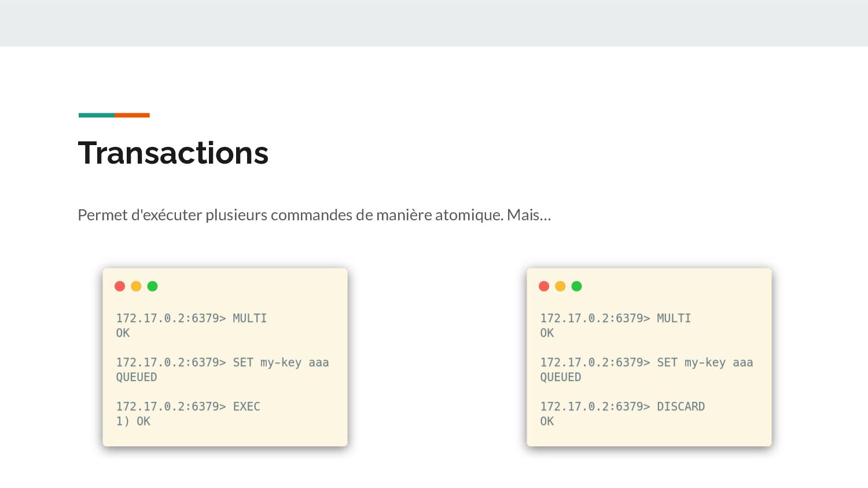This screenshot has width=868, height=488.
Task: Click the red dot in the right terminal
Action: (x=544, y=286)
